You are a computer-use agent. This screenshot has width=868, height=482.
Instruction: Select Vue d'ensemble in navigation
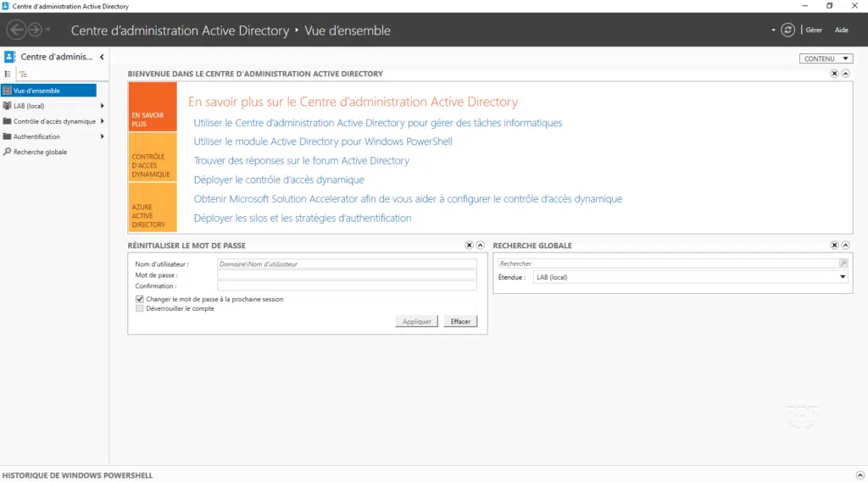48,90
